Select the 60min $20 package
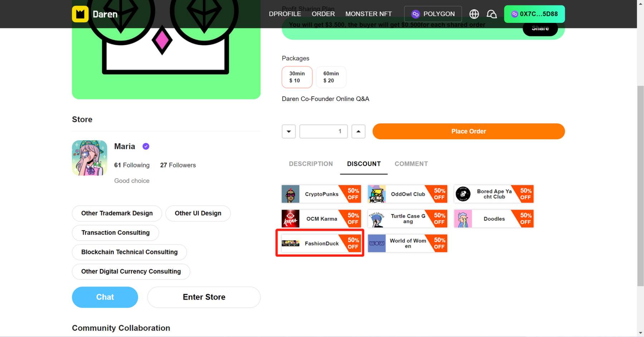Viewport: 644px width, 337px height. pos(331,77)
